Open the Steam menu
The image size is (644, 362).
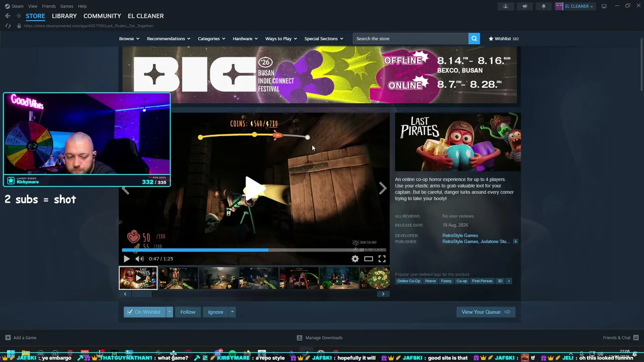[x=18, y=6]
